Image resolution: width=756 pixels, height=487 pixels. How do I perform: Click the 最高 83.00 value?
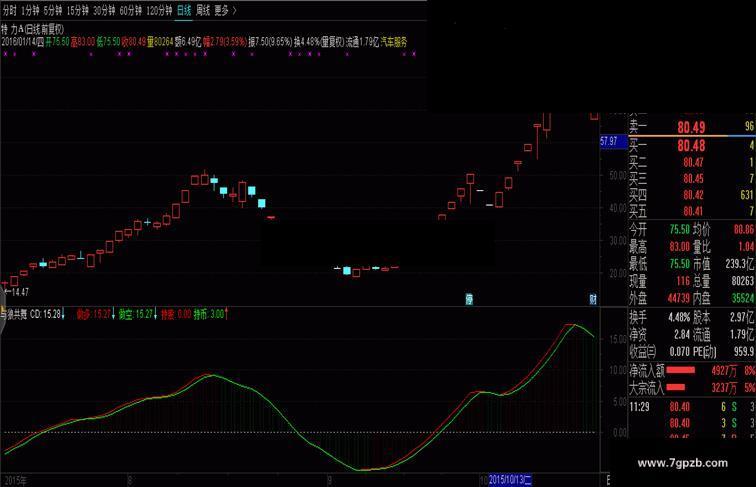tap(679, 247)
